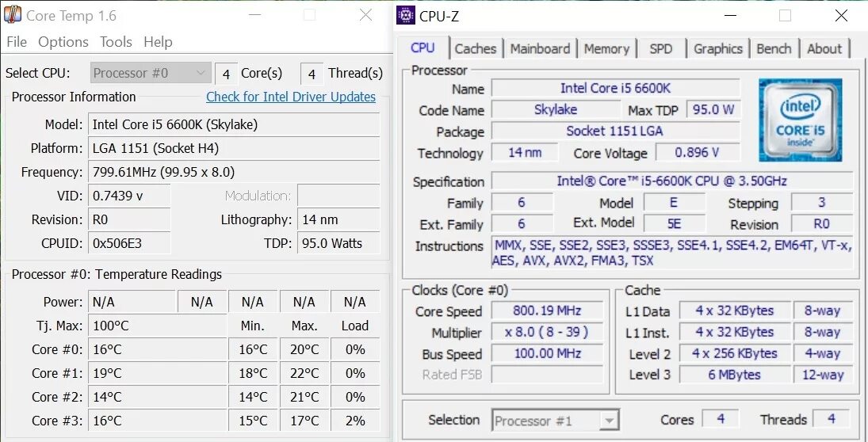
Task: Click the Bus Speed value 100.00 MHz
Action: 547,353
